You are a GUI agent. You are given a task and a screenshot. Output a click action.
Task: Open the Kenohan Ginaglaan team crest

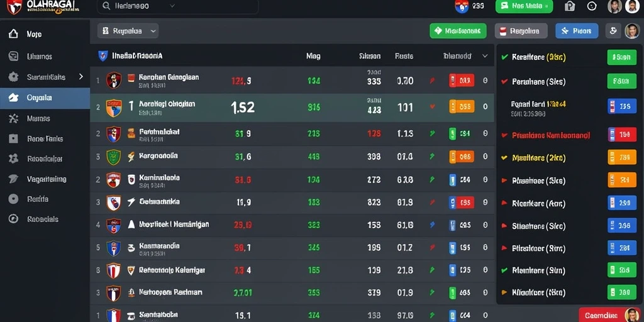point(114,80)
